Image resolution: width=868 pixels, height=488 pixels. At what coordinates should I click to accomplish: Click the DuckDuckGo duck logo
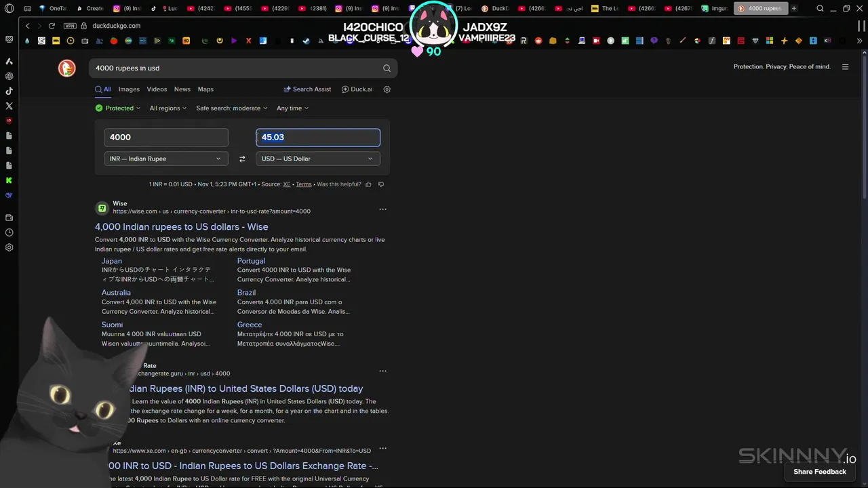[x=66, y=68]
